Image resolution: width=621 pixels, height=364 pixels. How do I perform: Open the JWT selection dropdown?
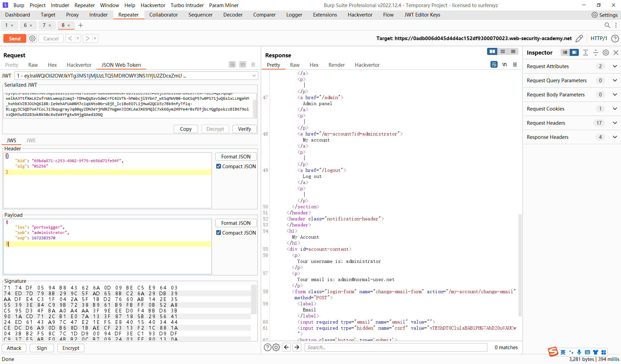pyautogui.click(x=136, y=76)
